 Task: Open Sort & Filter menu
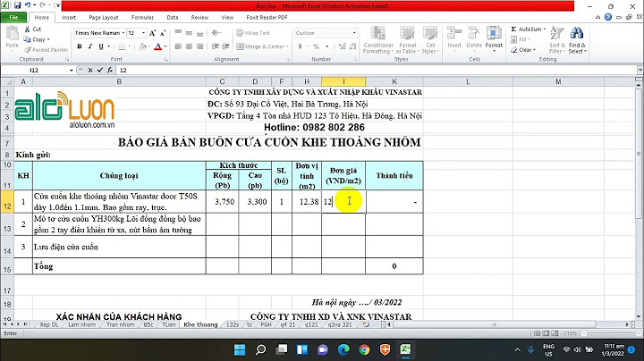557,40
